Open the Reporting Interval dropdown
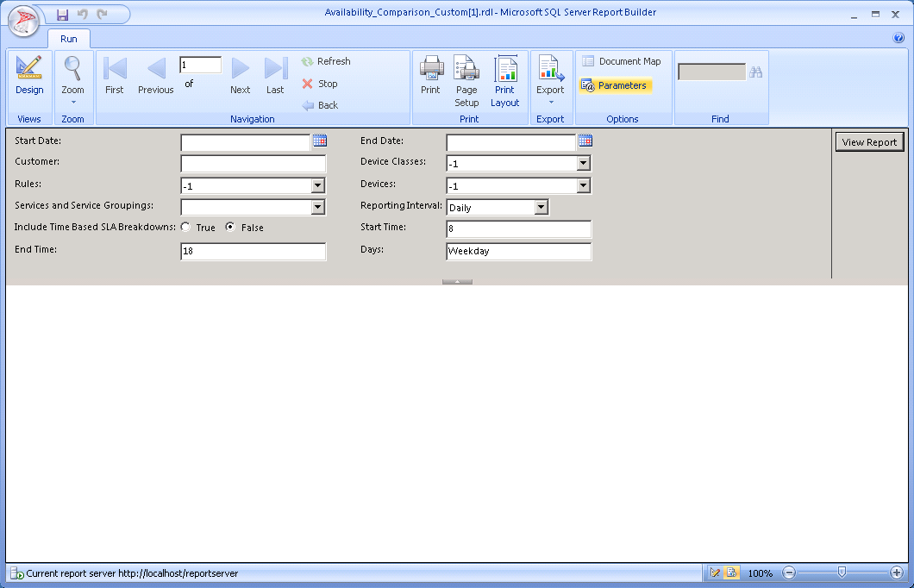The width and height of the screenshot is (914, 588). [541, 208]
